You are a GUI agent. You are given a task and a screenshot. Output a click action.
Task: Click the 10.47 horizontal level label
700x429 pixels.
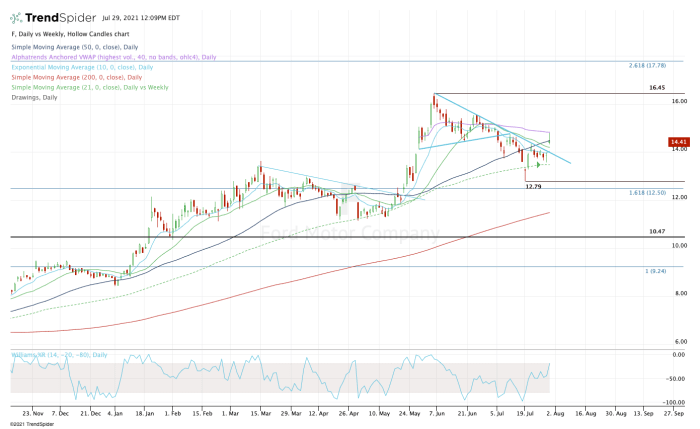pyautogui.click(x=656, y=231)
